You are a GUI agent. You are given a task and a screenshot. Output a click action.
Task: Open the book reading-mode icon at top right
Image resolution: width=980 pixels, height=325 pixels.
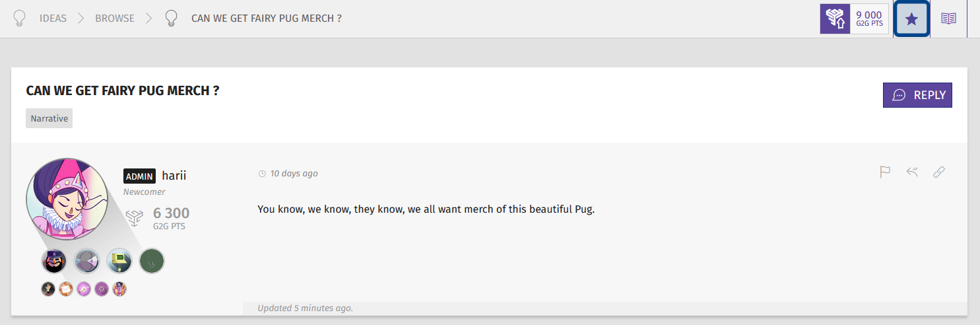(x=948, y=18)
